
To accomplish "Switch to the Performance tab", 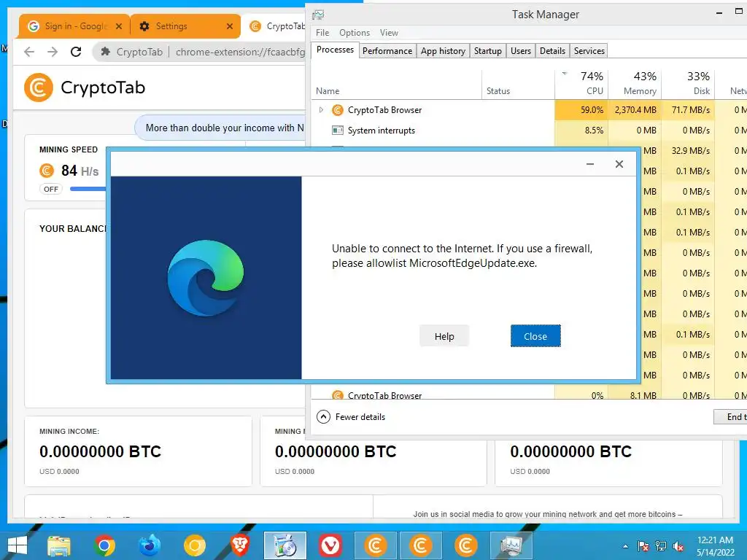I will (x=387, y=51).
